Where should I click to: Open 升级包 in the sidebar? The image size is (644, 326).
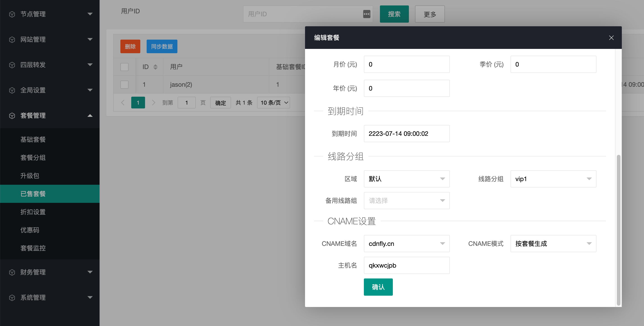click(50, 176)
